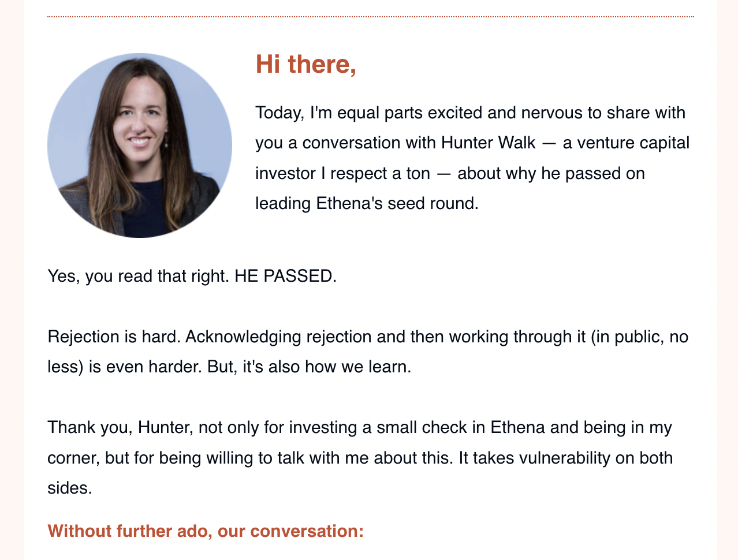738x560 pixels.
Task: Click the name "Hunter Walk" in the intro
Action: tap(488, 143)
